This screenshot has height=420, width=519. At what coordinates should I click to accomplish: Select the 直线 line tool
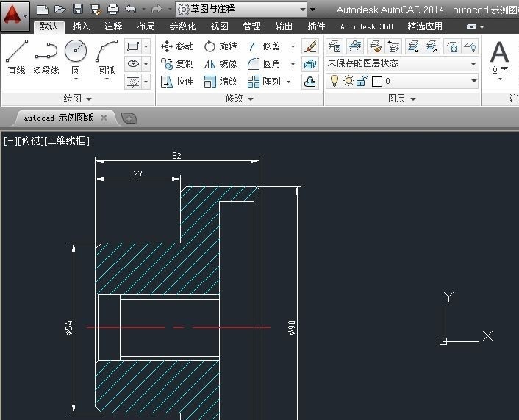pyautogui.click(x=17, y=57)
